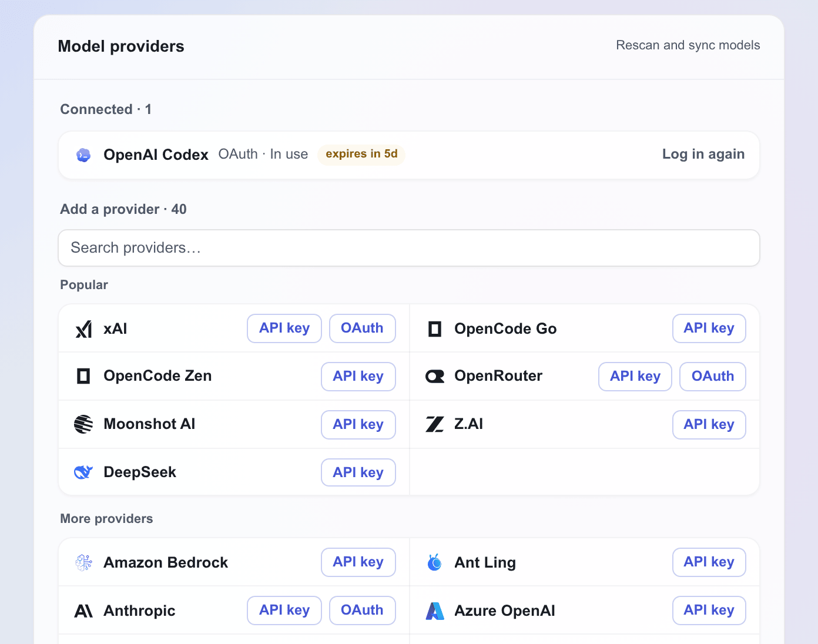
Task: Click the OpenCode Zen logo icon
Action: tap(83, 376)
